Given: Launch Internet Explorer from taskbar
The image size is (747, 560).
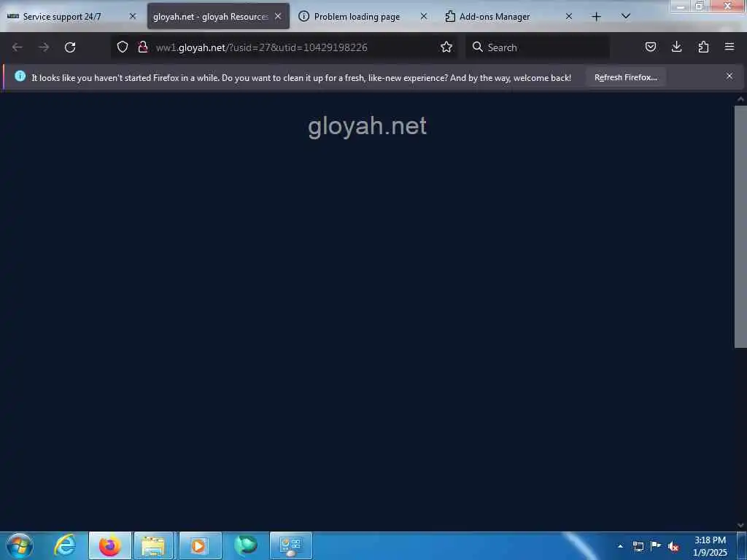Looking at the screenshot, I should [x=65, y=545].
